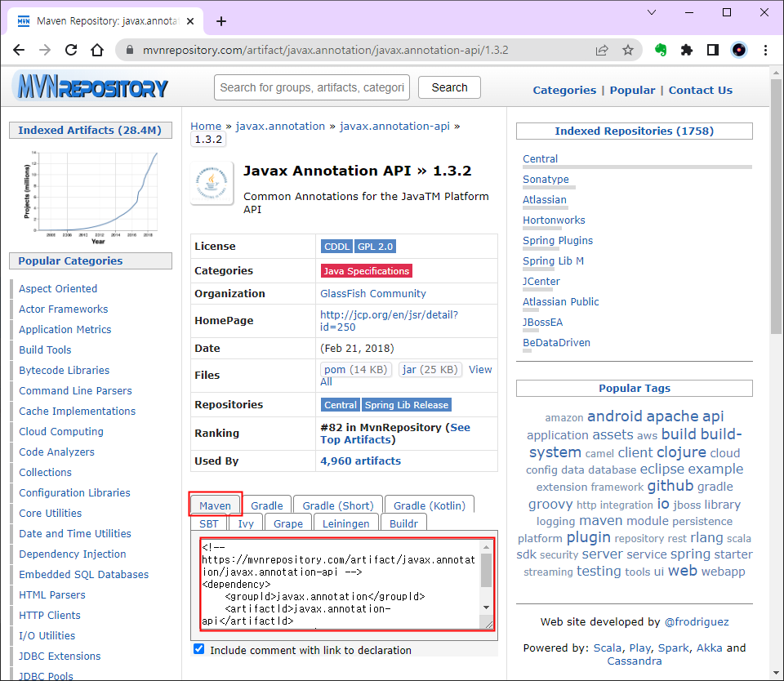Switch to the Grape tab
784x681 pixels.
coord(288,523)
